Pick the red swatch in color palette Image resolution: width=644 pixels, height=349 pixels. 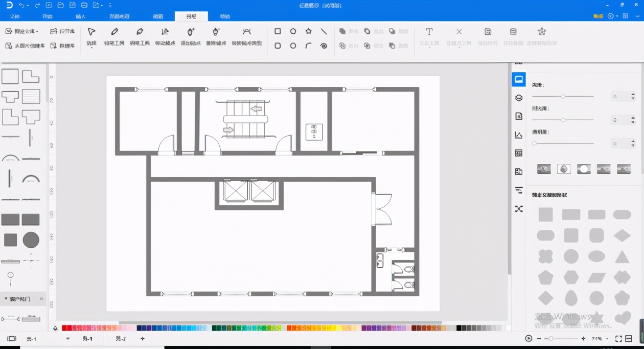(65, 328)
